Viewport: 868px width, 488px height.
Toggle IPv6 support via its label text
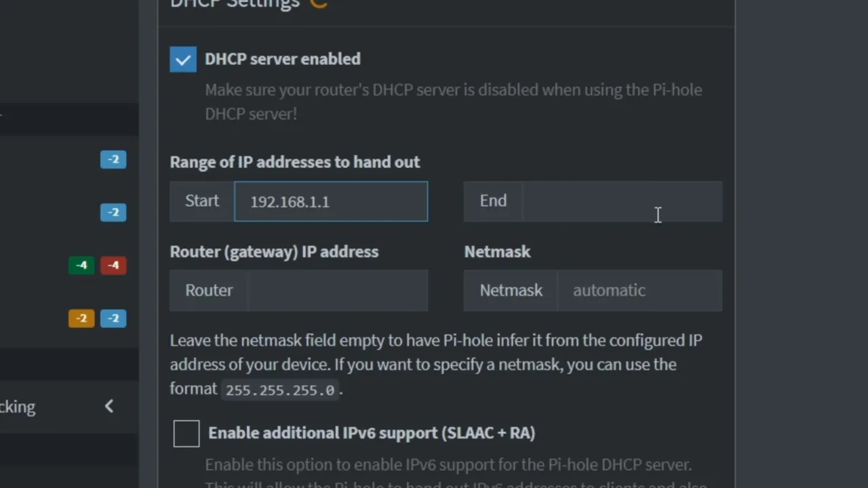coord(372,432)
